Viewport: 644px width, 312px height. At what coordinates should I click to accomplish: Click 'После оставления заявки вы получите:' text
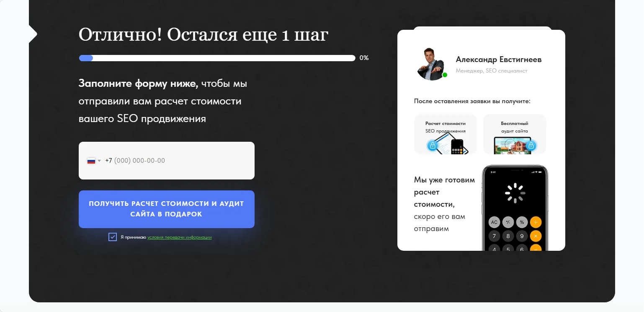pos(472,101)
